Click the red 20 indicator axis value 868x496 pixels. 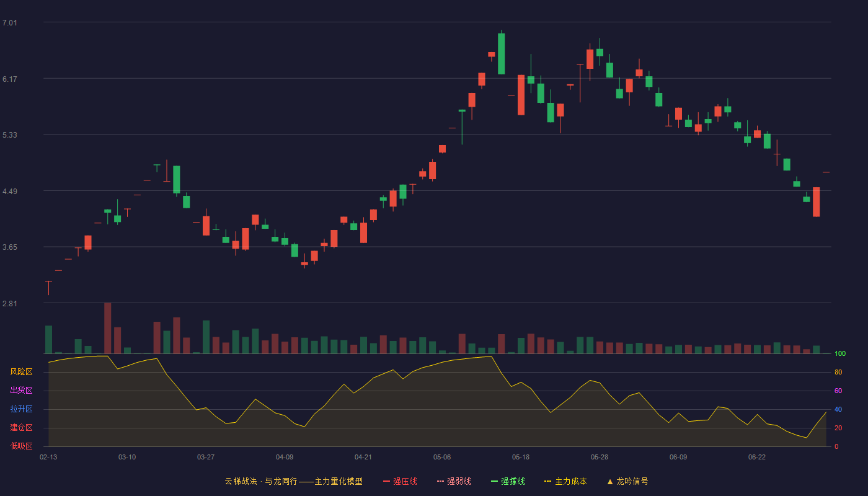[x=838, y=428]
